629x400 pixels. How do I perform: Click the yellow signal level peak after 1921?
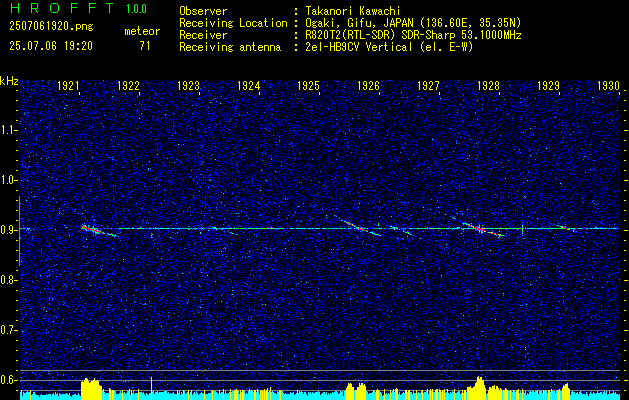(91, 388)
